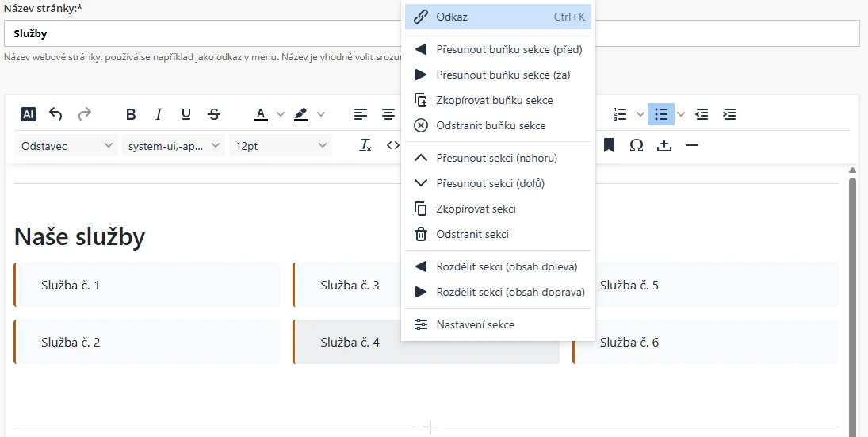Toggle strikethrough formatting

[214, 114]
